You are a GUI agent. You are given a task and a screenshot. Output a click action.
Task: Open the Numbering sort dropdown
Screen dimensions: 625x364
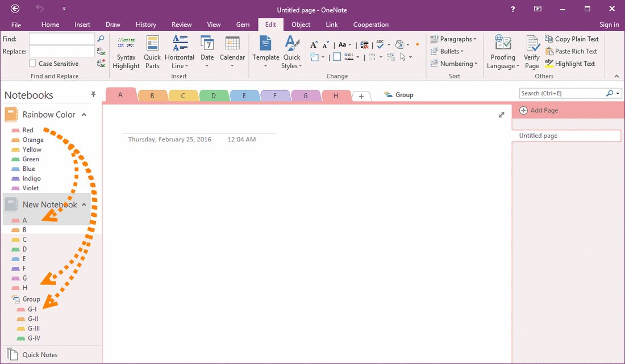(x=454, y=64)
